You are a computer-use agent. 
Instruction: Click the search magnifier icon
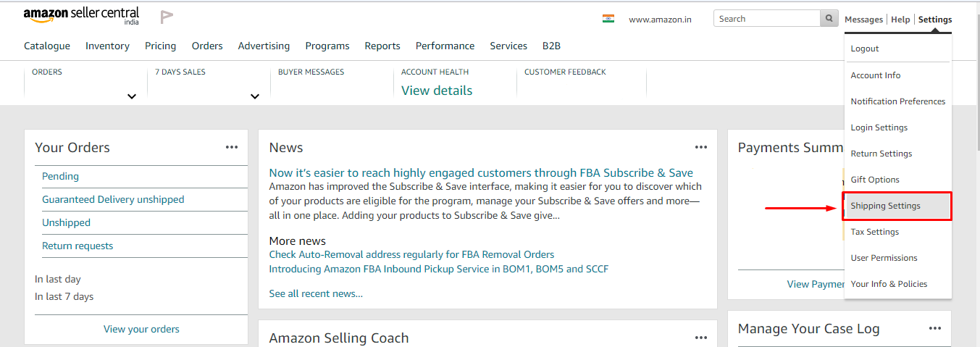click(830, 19)
